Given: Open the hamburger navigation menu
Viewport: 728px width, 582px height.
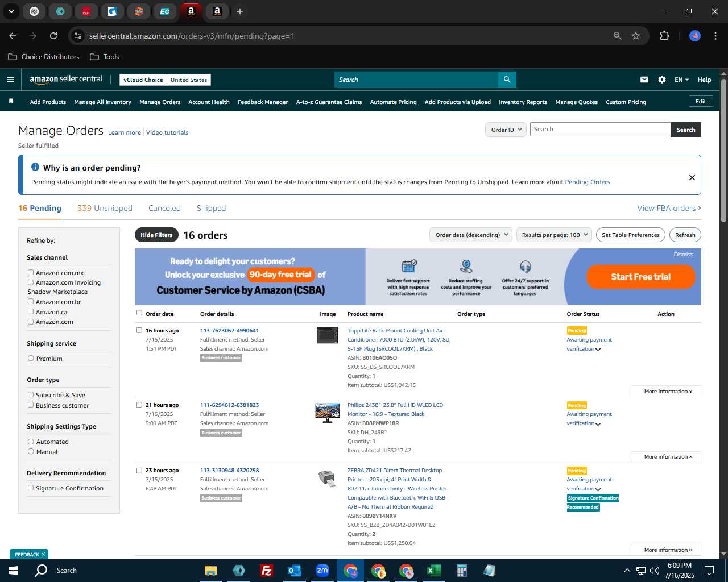Looking at the screenshot, I should pyautogui.click(x=10, y=80).
